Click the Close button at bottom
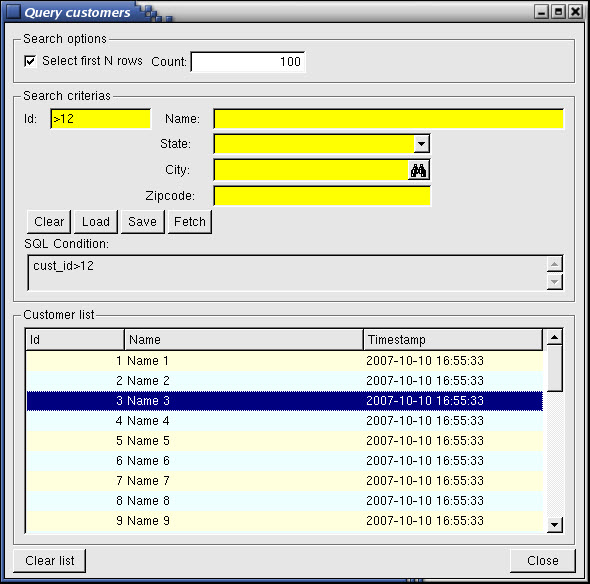 point(543,561)
